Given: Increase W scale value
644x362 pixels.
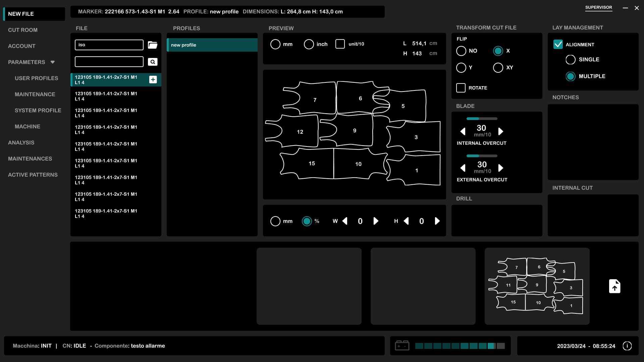Looking at the screenshot, I should tap(376, 221).
